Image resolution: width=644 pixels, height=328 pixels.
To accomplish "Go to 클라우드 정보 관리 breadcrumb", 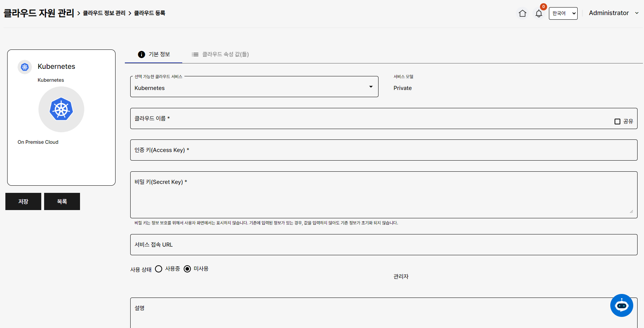I will coord(104,13).
